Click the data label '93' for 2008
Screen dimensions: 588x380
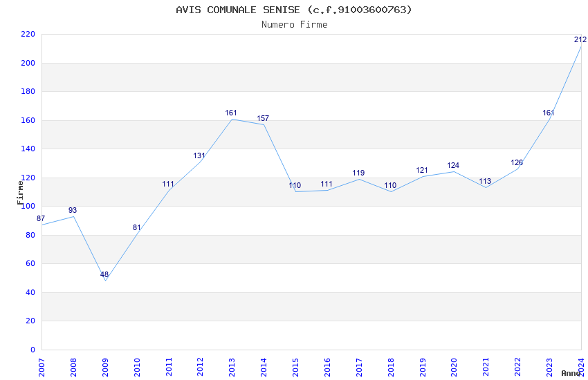pyautogui.click(x=73, y=211)
